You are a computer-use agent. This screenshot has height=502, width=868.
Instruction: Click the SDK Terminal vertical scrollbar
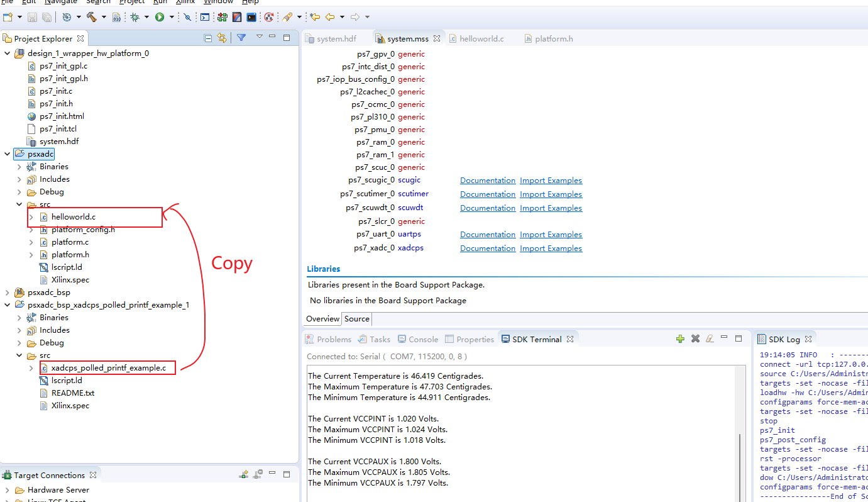click(741, 433)
